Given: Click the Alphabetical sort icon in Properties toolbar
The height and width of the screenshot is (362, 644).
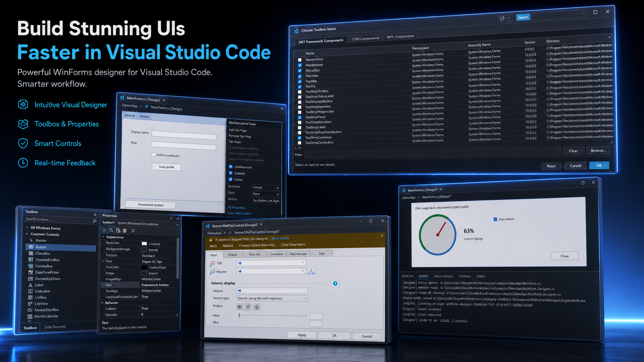Looking at the screenshot, I should click(111, 230).
